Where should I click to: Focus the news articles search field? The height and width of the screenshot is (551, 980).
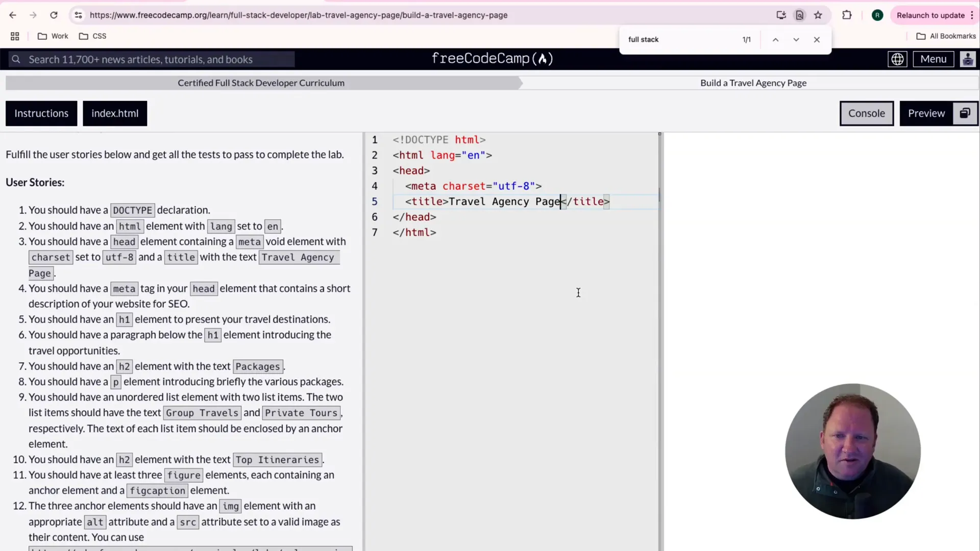click(x=152, y=60)
